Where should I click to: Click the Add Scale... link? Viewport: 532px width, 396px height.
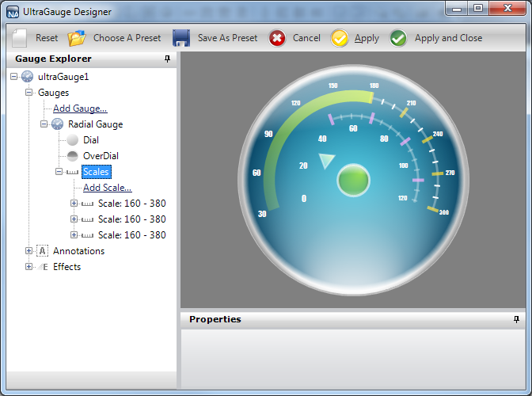tap(108, 188)
